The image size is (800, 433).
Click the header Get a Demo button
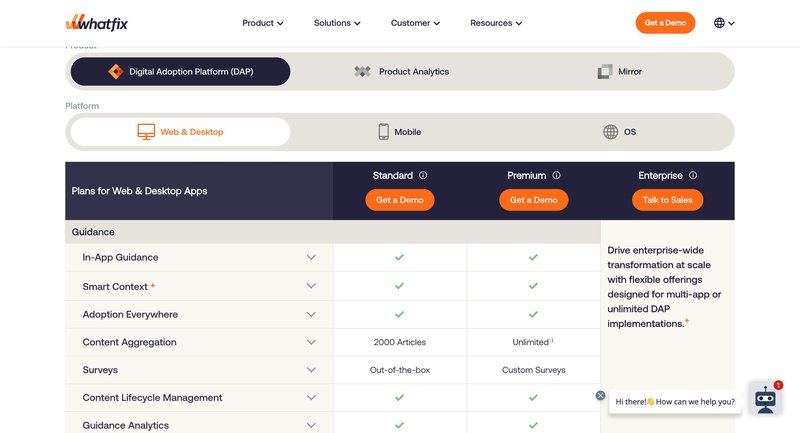click(665, 23)
